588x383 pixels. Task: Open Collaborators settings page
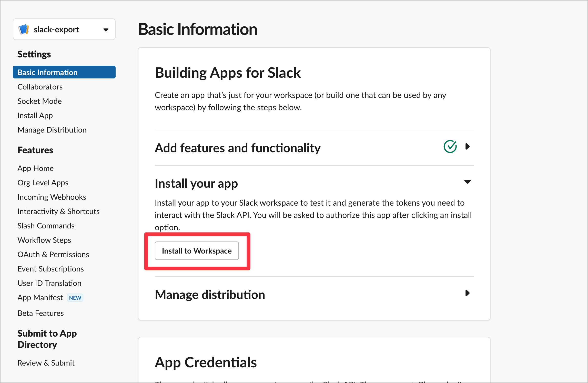(40, 87)
